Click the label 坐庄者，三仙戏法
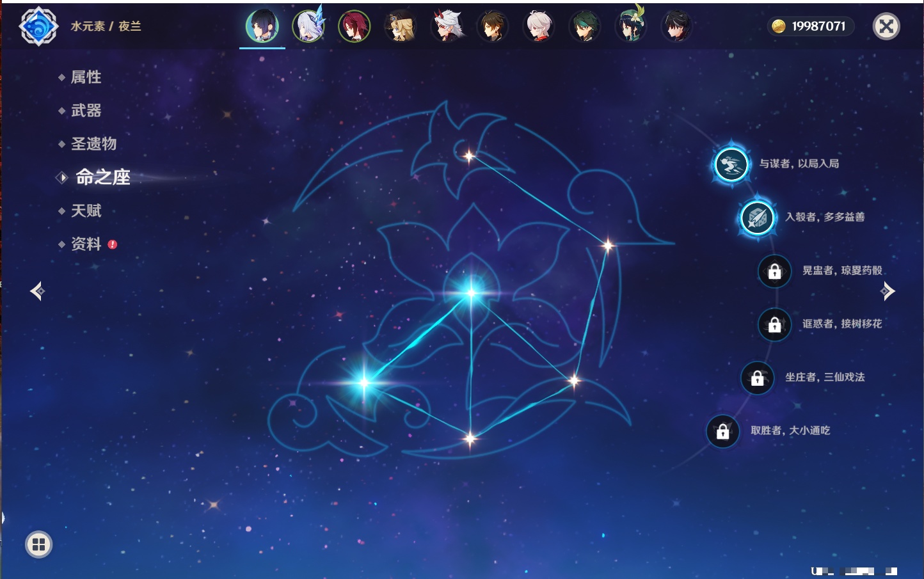 (825, 377)
